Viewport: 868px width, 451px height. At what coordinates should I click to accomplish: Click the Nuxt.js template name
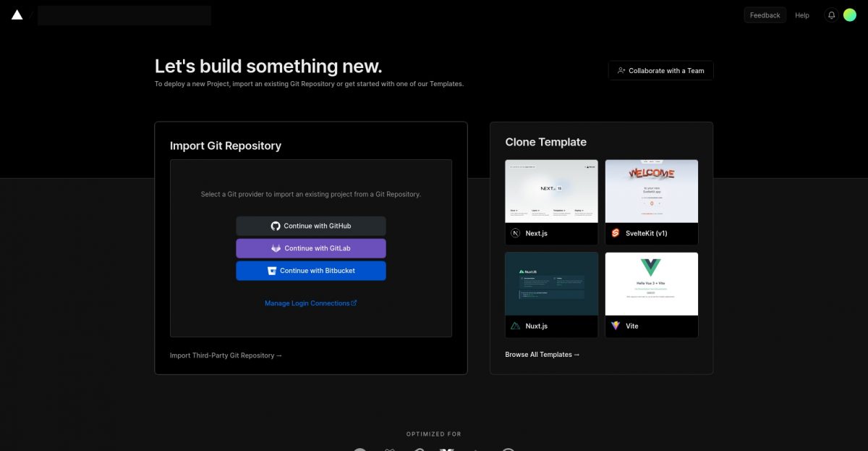point(537,326)
